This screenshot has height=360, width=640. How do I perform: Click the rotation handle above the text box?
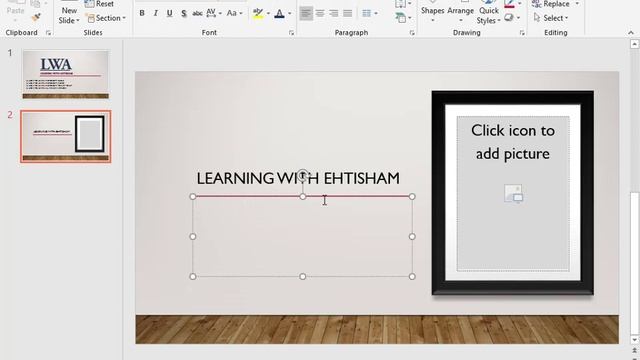(302, 176)
